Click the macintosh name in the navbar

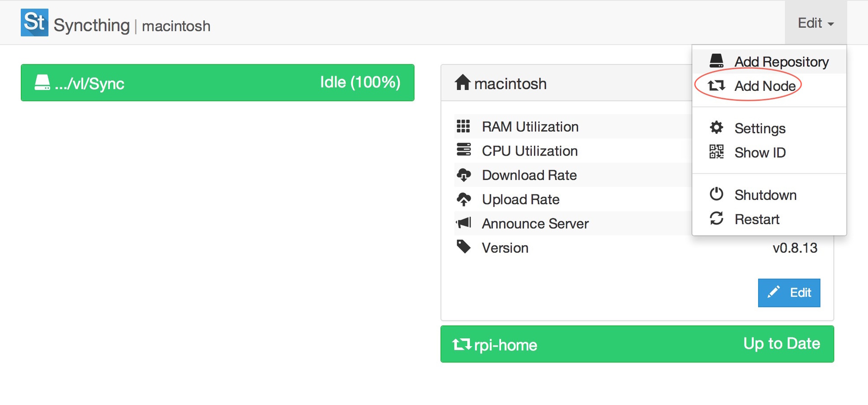pyautogui.click(x=176, y=26)
